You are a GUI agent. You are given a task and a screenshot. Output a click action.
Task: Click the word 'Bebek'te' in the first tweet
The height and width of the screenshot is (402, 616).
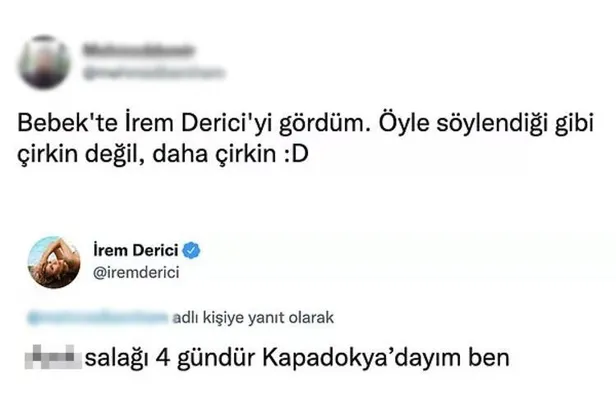pos(68,123)
